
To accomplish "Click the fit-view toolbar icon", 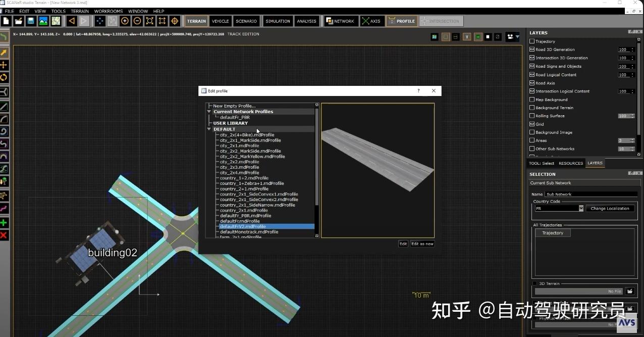I will coord(149,21).
